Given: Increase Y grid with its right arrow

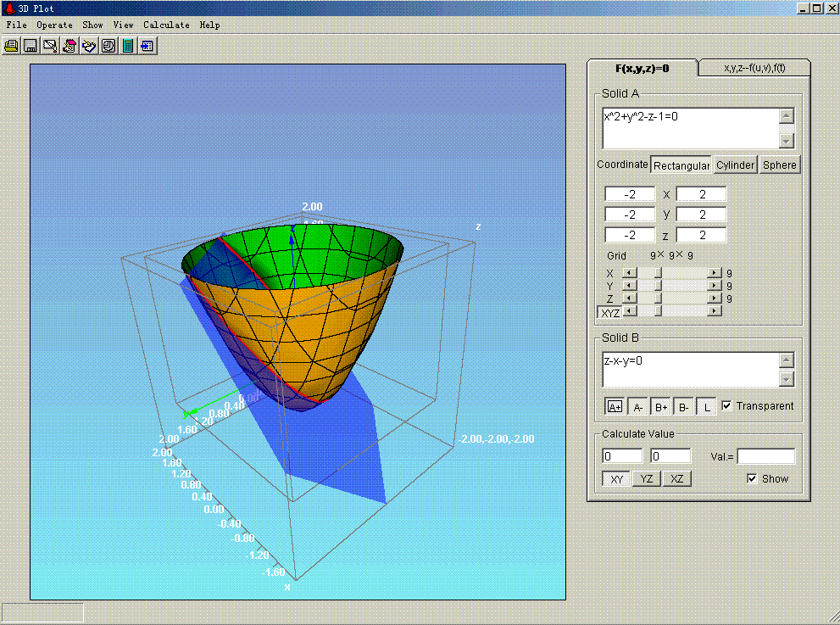Looking at the screenshot, I should pos(715,286).
